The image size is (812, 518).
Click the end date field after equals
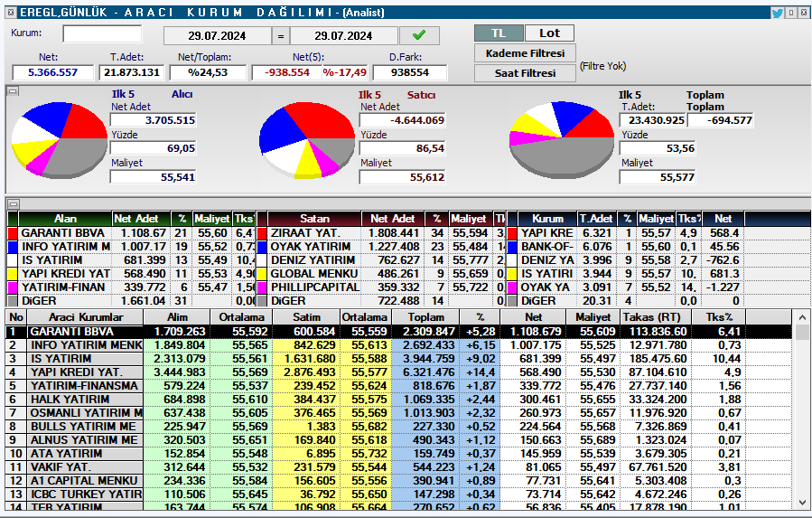pyautogui.click(x=343, y=36)
